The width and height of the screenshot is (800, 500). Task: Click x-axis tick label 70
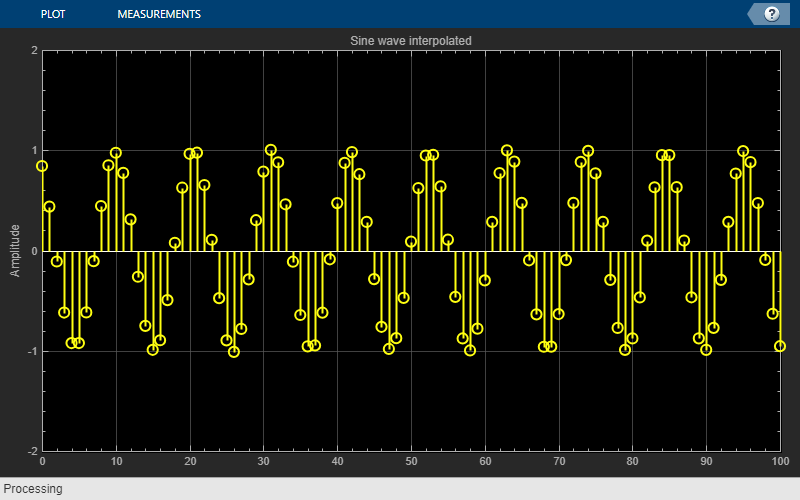coord(559,461)
